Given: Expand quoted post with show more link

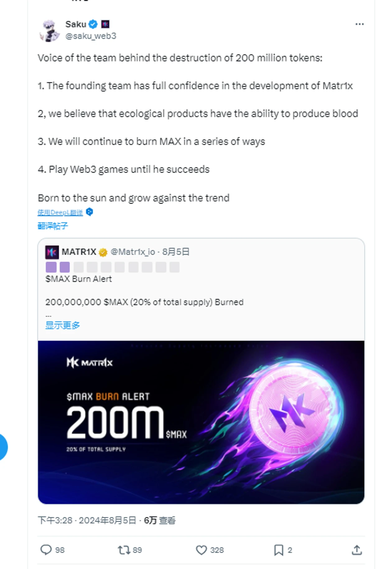Looking at the screenshot, I should (63, 325).
